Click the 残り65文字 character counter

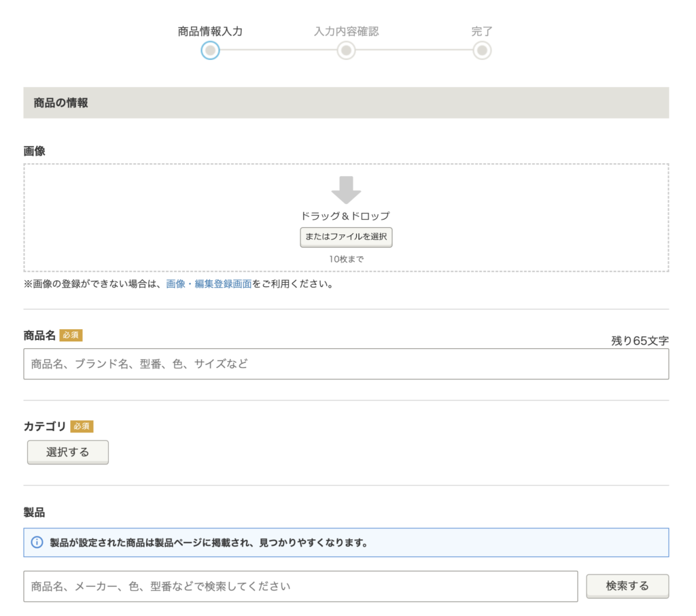point(640,341)
